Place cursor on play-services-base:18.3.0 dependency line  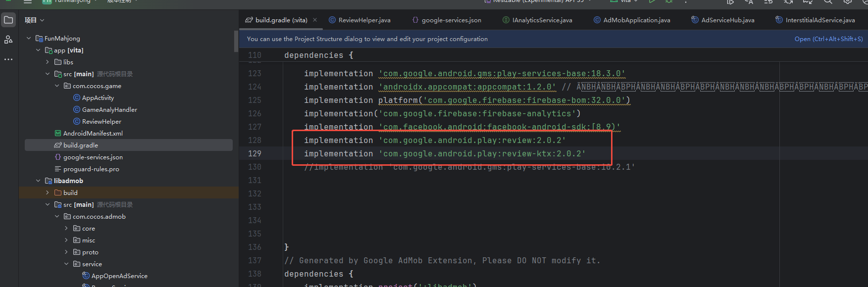(464, 73)
